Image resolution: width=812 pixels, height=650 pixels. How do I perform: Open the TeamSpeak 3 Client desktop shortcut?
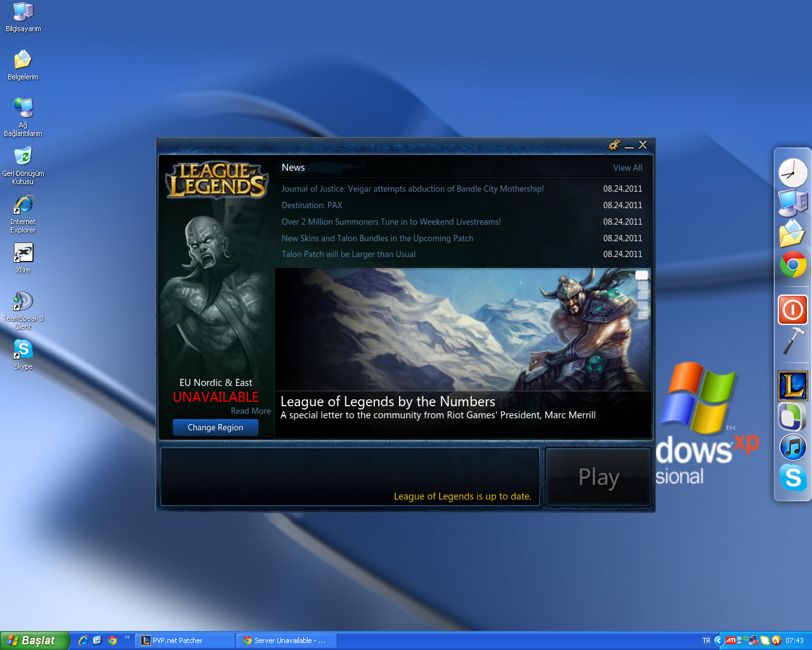click(x=23, y=302)
